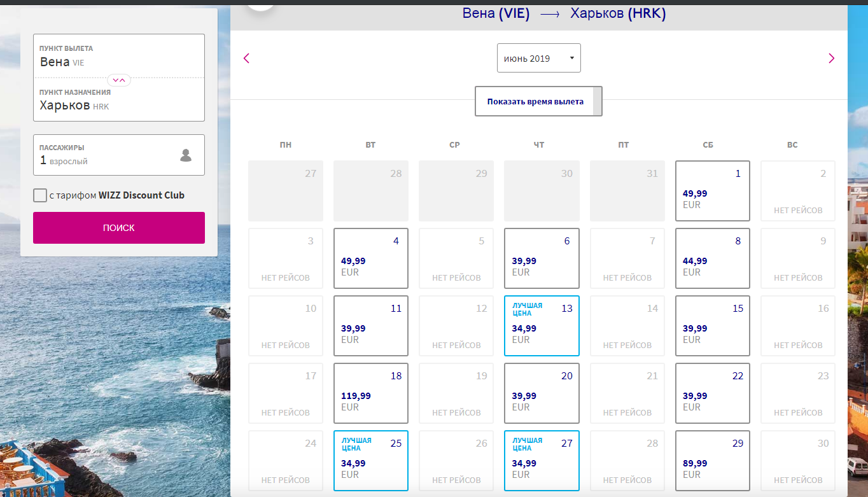The image size is (868, 497).
Task: Edit departure field Вена VIE
Action: click(x=119, y=56)
